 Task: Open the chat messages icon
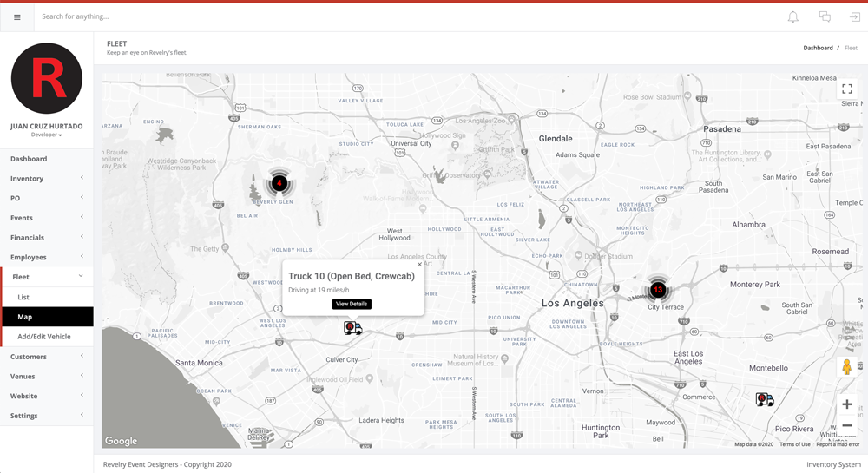pyautogui.click(x=825, y=17)
